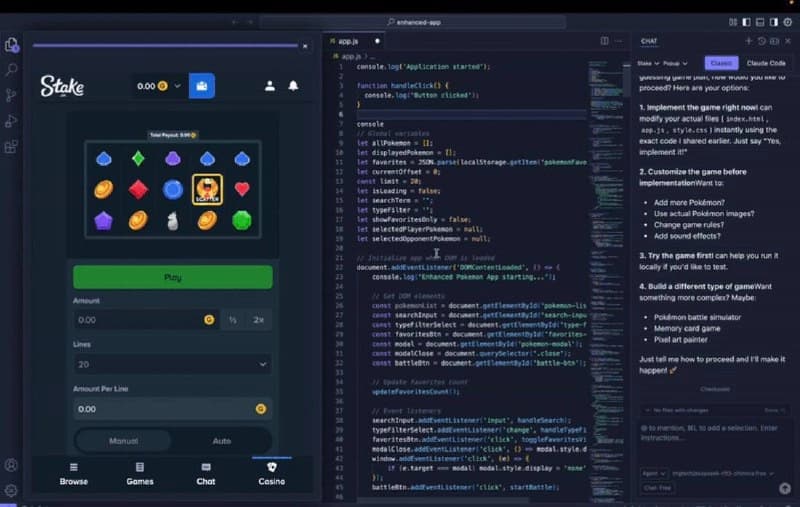Open the Explorer icon in activity bar
Viewport: 800px width, 507px height.
pyautogui.click(x=11, y=45)
